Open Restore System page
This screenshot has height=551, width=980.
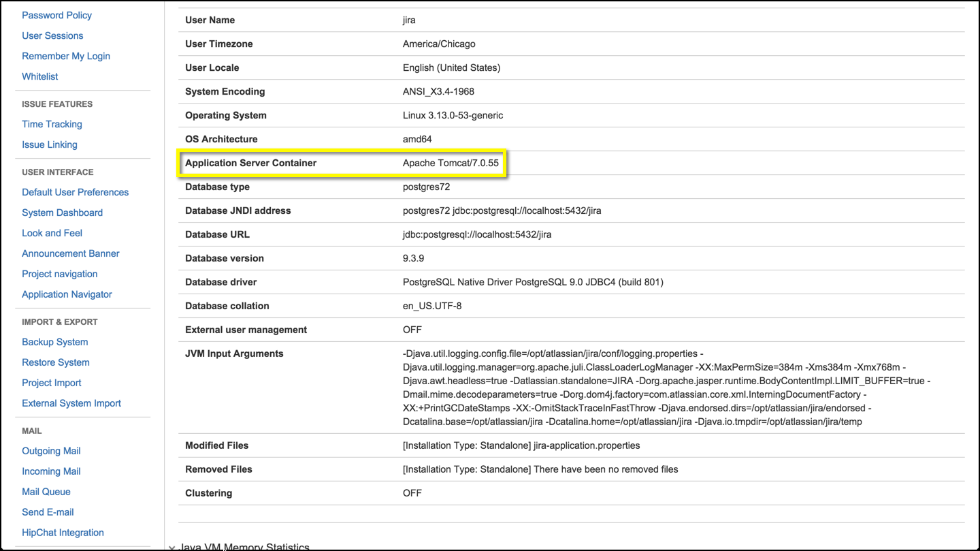(55, 362)
